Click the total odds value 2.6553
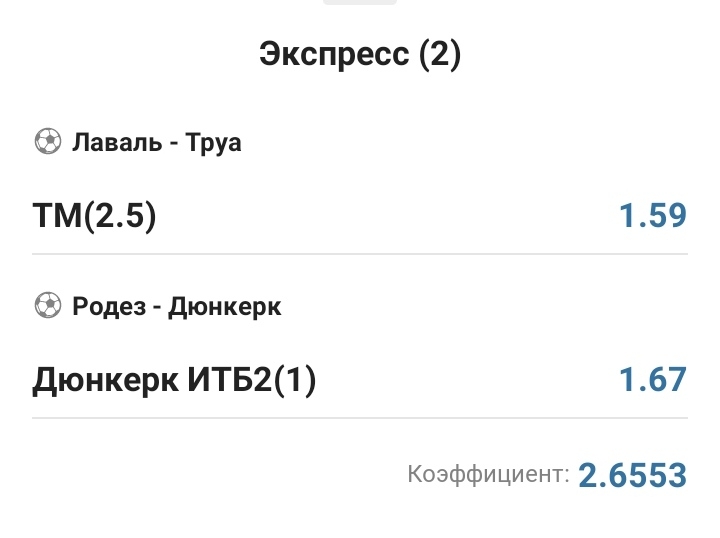 (x=632, y=474)
